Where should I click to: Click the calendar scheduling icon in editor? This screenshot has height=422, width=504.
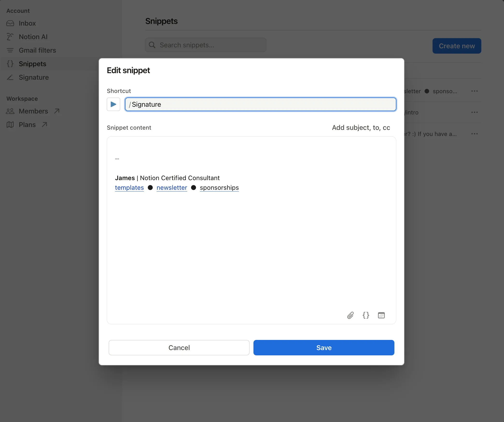(381, 315)
